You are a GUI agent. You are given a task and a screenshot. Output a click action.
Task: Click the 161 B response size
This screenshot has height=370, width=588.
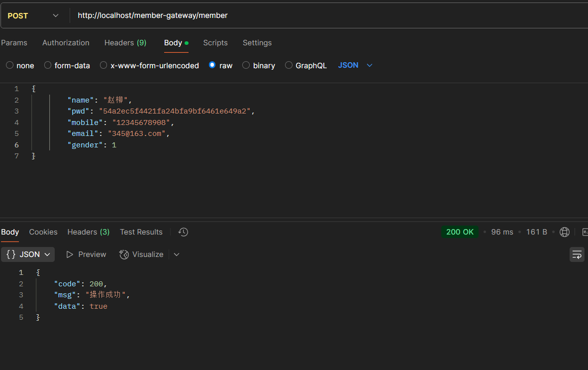pyautogui.click(x=536, y=232)
